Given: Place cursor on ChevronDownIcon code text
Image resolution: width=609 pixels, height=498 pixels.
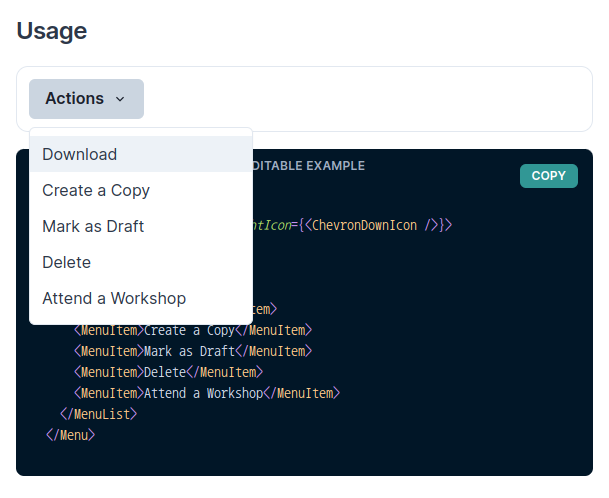Looking at the screenshot, I should (365, 225).
